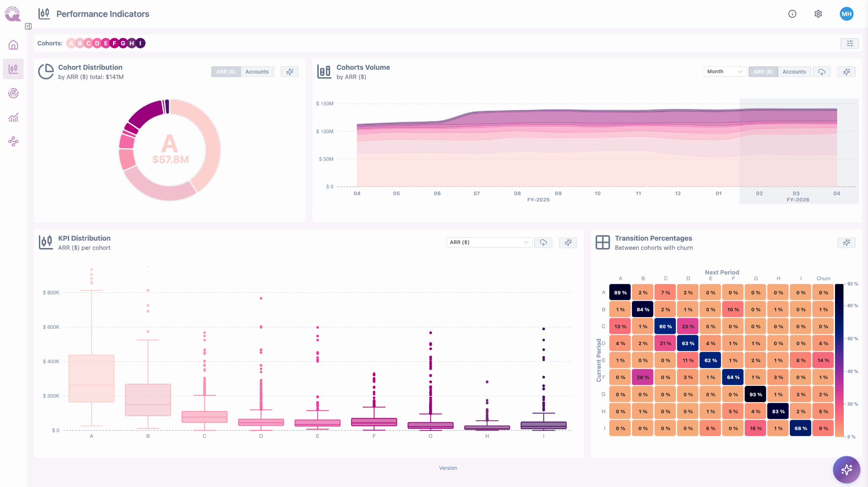Click the 10 % B-to-F transition cell

733,309
